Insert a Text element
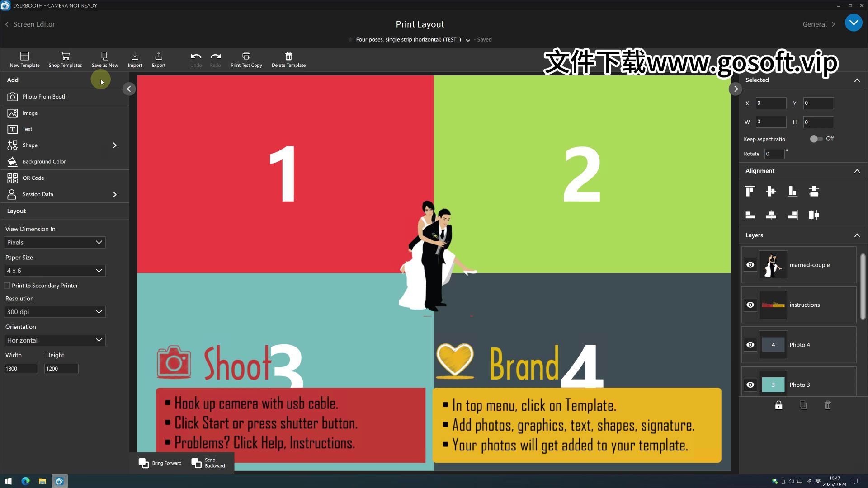The width and height of the screenshot is (868, 488). [28, 129]
